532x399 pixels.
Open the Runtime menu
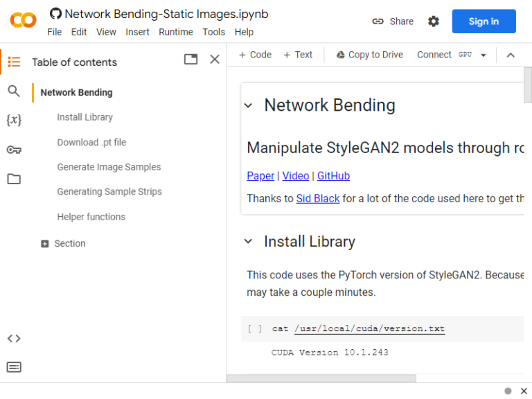click(x=176, y=32)
